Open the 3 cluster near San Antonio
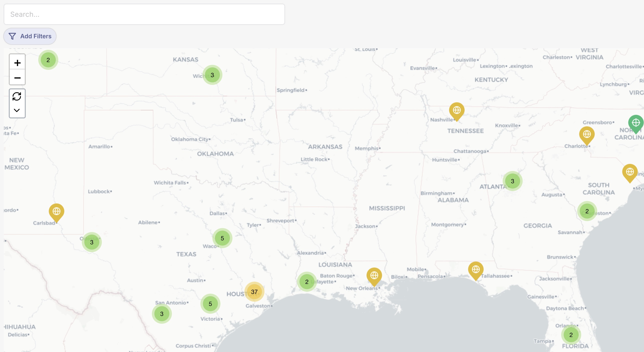This screenshot has height=352, width=644. pos(162,314)
